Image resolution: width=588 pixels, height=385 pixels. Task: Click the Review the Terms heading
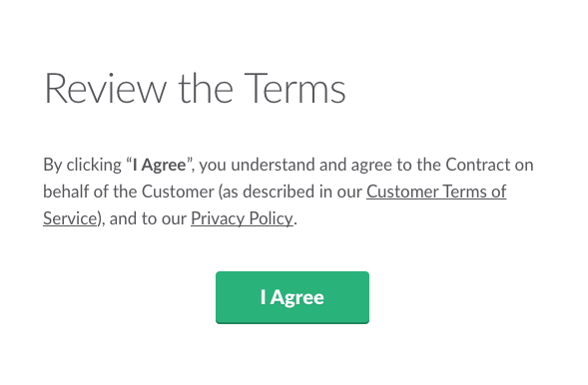(195, 89)
